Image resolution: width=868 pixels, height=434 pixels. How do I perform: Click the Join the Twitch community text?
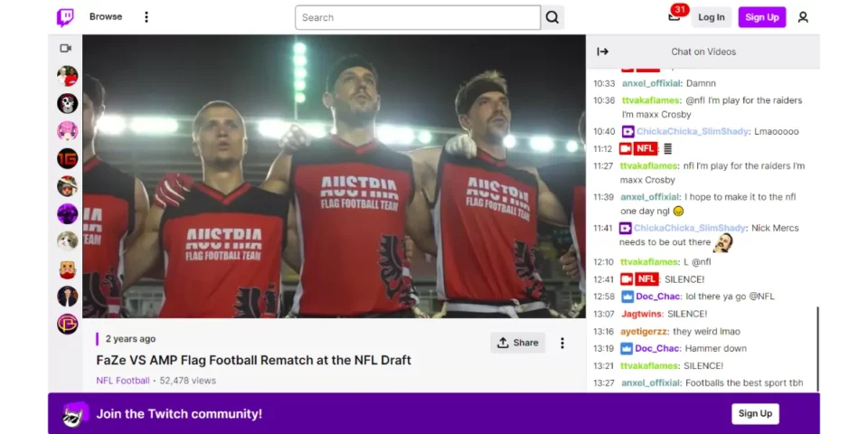pyautogui.click(x=179, y=414)
